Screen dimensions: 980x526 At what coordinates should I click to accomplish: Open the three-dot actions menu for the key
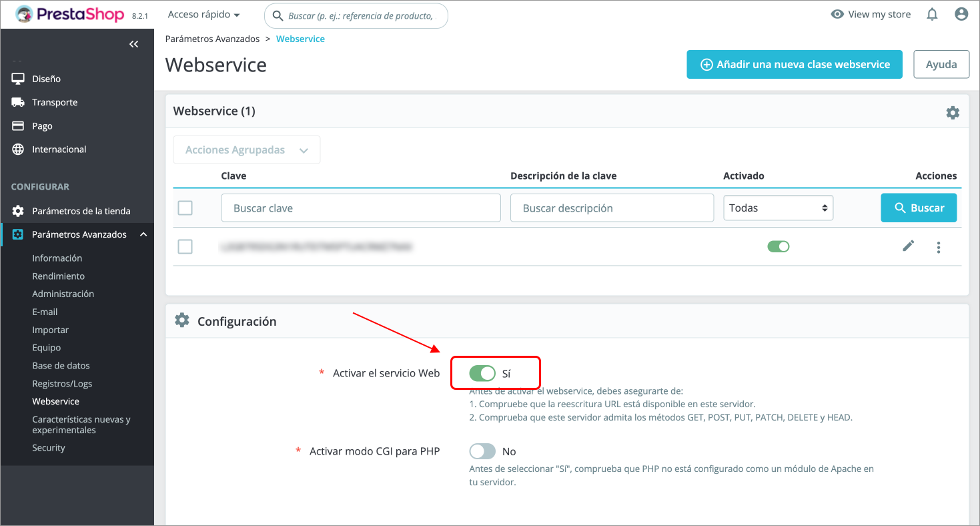[x=938, y=246]
